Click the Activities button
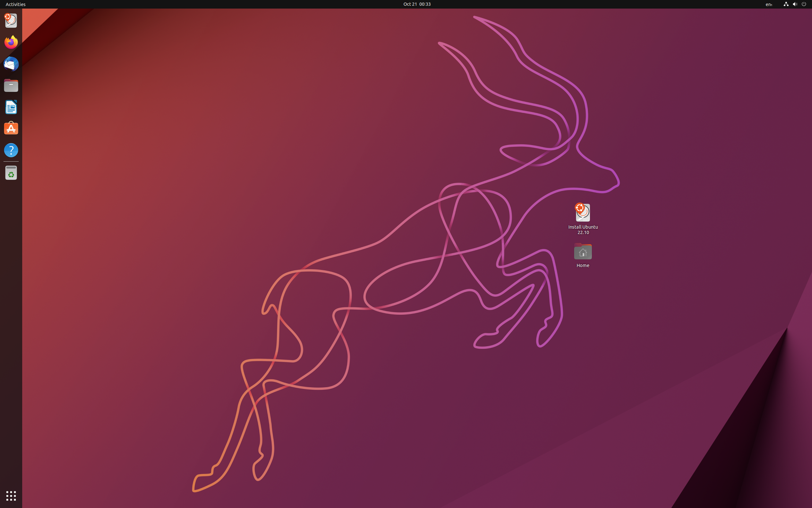Screen dimensions: 812x508 [16, 4]
